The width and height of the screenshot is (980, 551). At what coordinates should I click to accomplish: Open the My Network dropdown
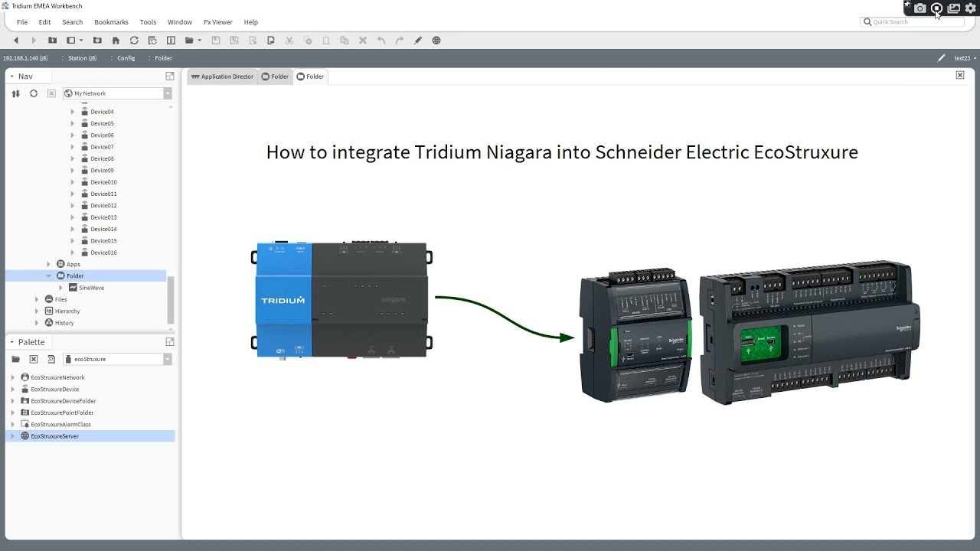point(168,93)
